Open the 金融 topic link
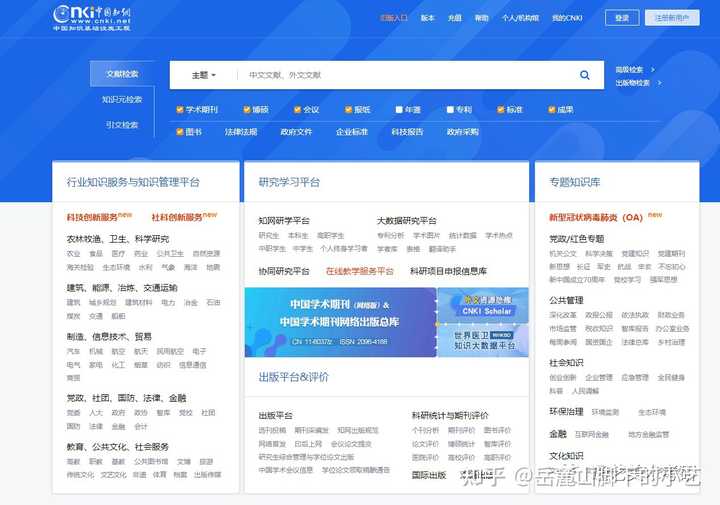Image resolution: width=720 pixels, height=505 pixels. click(x=558, y=434)
